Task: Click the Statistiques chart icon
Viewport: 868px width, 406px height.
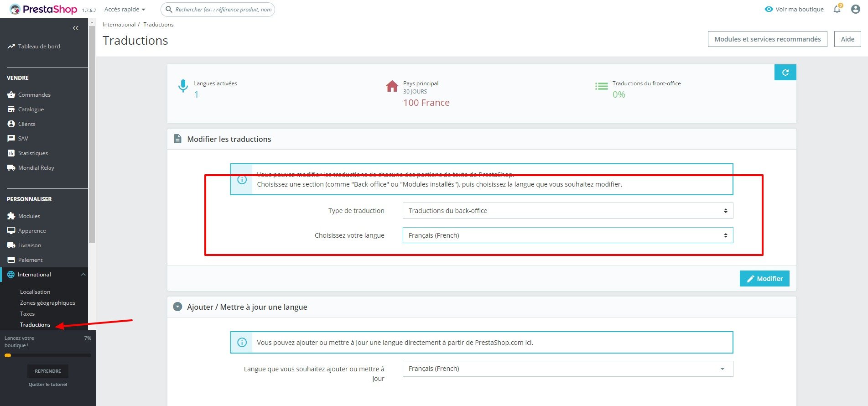Action: coord(11,153)
